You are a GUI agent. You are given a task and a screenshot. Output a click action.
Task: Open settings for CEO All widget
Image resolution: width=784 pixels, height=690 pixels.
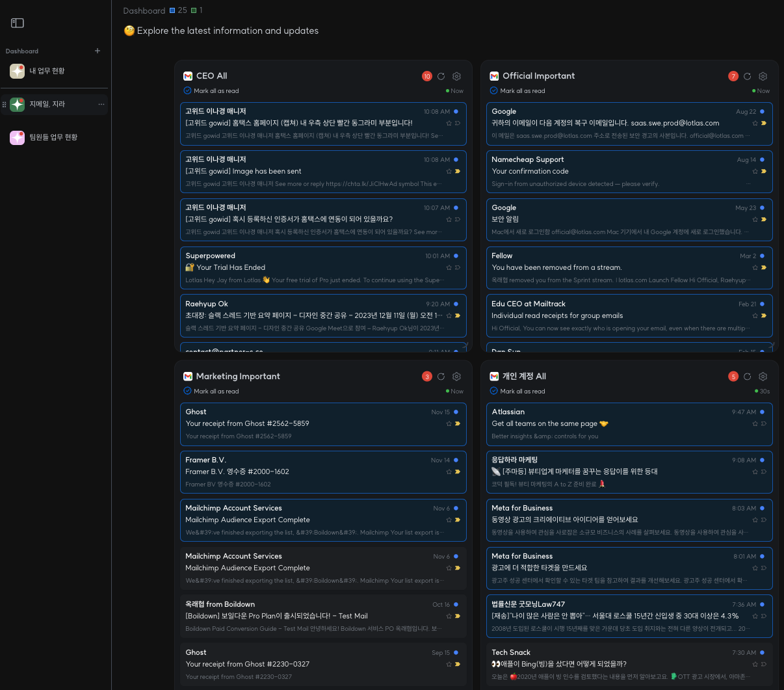tap(456, 76)
